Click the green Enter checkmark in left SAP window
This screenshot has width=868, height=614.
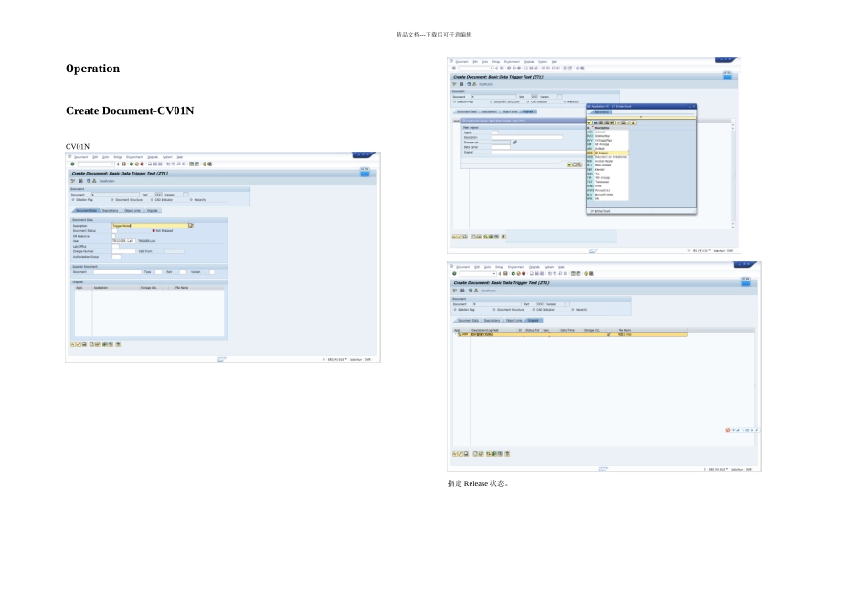click(72, 164)
